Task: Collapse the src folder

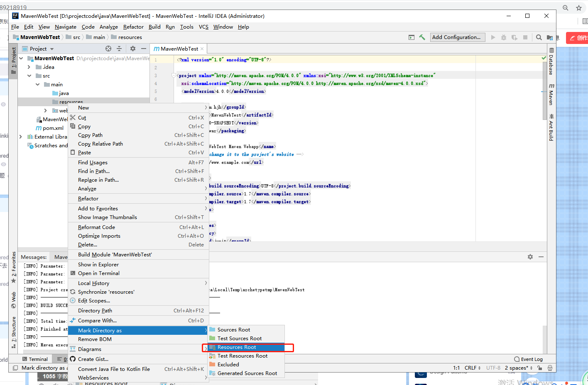Action: tap(29, 76)
